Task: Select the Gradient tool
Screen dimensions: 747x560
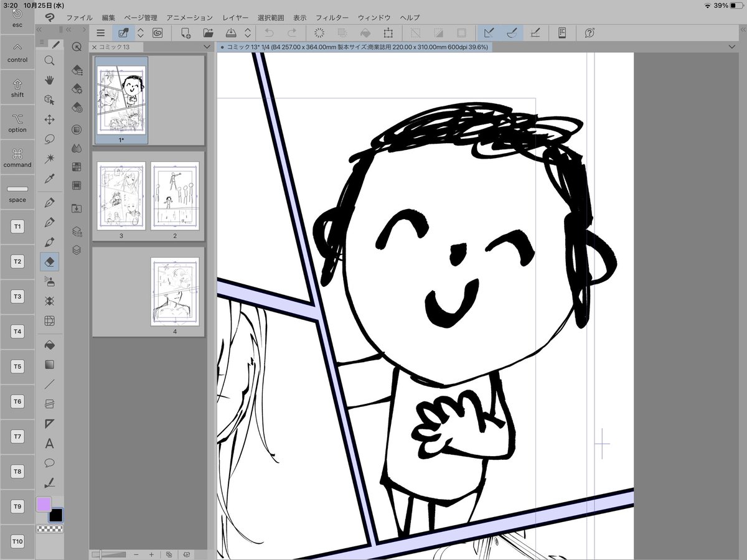Action: 49,364
